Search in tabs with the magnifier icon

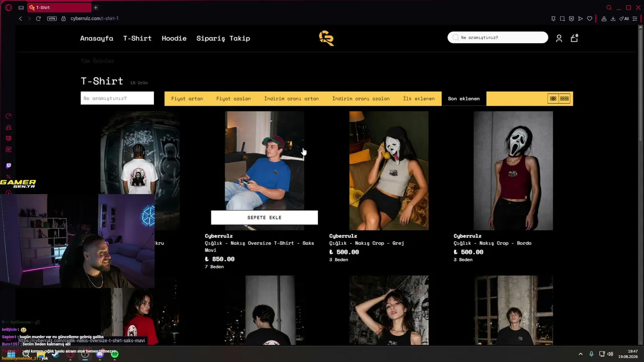click(x=609, y=8)
